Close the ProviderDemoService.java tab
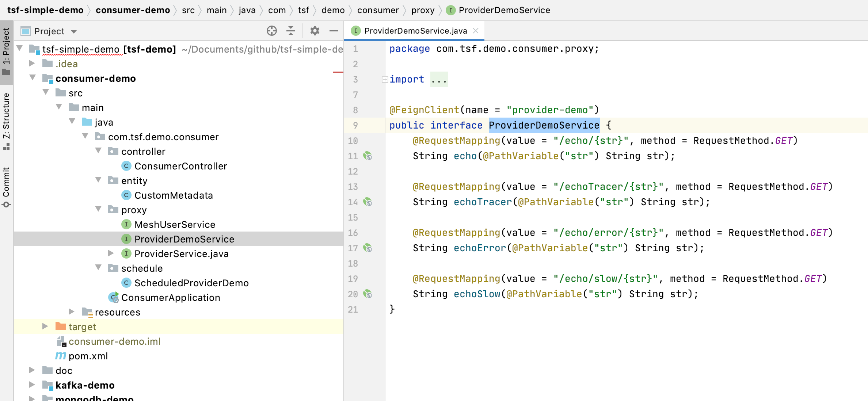Screen dimensions: 868x401 tap(475, 31)
